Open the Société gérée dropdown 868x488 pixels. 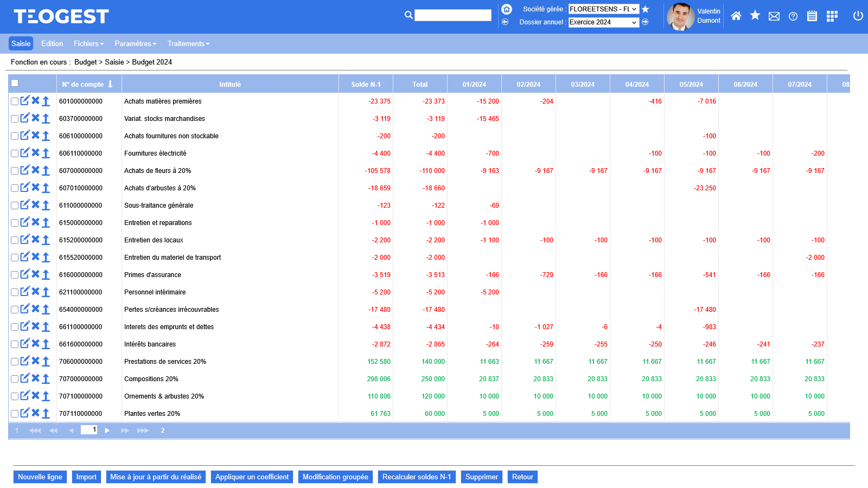(603, 9)
